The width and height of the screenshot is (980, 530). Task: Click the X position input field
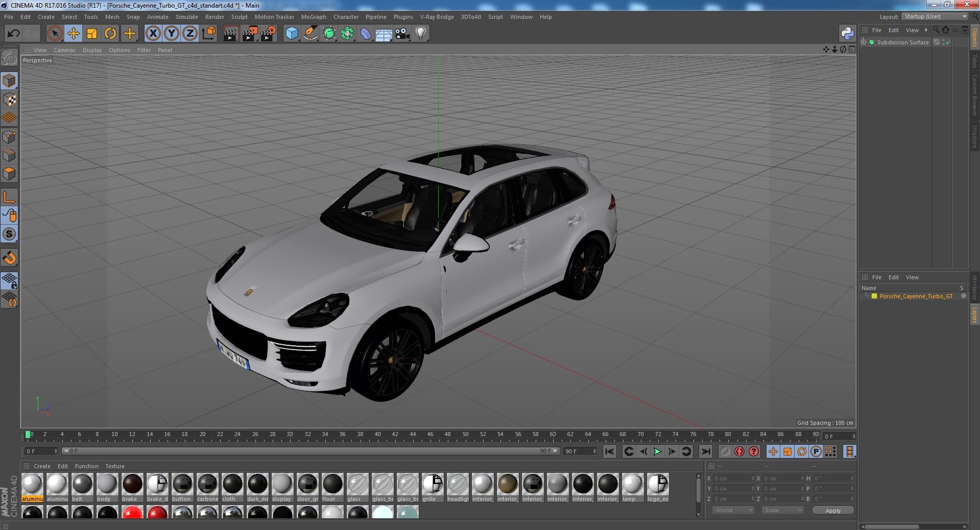(x=733, y=478)
